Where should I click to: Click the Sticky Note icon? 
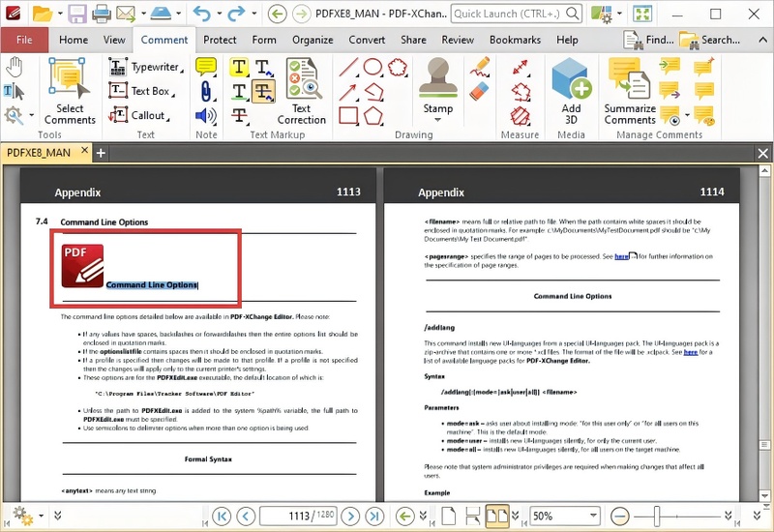pos(206,67)
